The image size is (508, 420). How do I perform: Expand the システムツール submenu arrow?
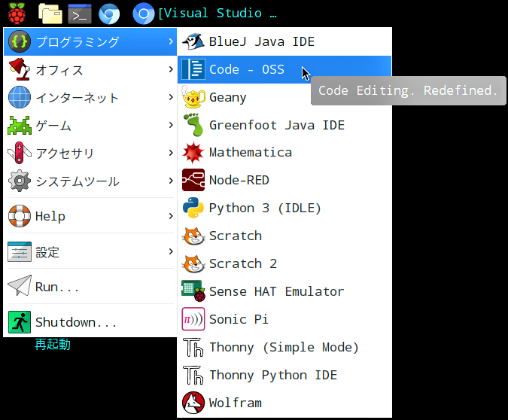pos(171,181)
